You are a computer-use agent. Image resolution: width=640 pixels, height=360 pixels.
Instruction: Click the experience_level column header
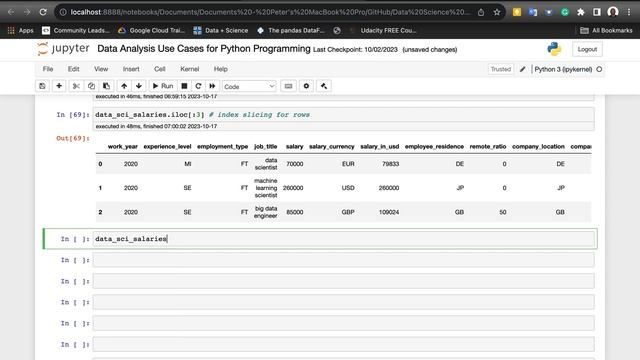(167, 146)
